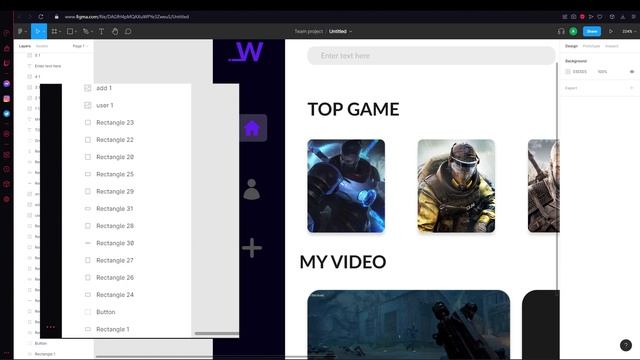This screenshot has width=640, height=360.
Task: Click the purple home icon on canvas
Action: click(x=252, y=128)
